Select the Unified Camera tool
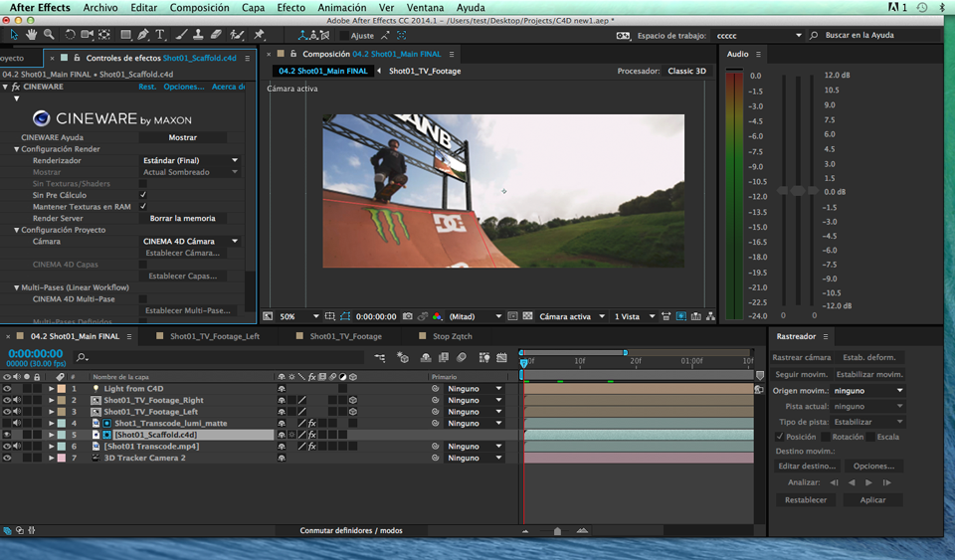Screen dimensions: 955x560 click(x=88, y=35)
